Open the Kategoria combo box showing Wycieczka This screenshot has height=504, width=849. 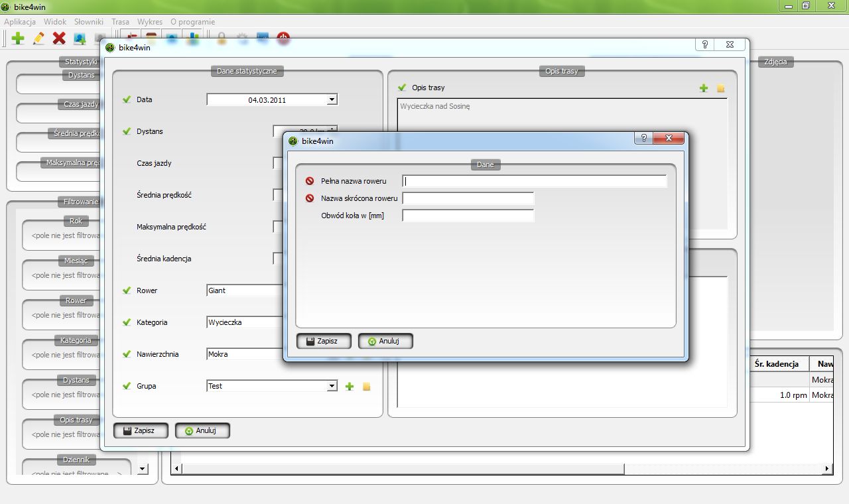(x=245, y=322)
